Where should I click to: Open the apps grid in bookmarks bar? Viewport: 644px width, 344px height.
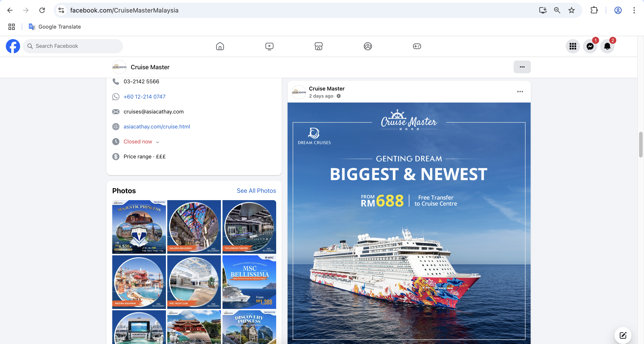(x=11, y=27)
